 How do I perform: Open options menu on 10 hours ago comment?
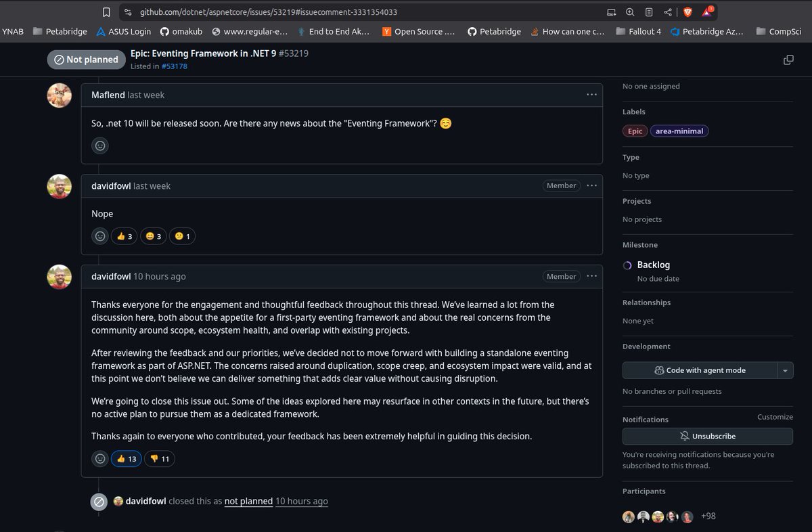click(x=591, y=276)
